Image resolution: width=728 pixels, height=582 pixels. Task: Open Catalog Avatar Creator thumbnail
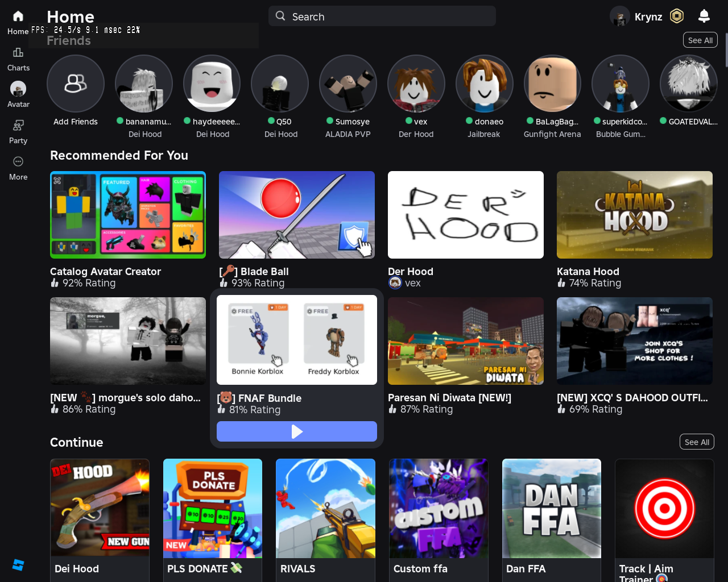tap(128, 215)
